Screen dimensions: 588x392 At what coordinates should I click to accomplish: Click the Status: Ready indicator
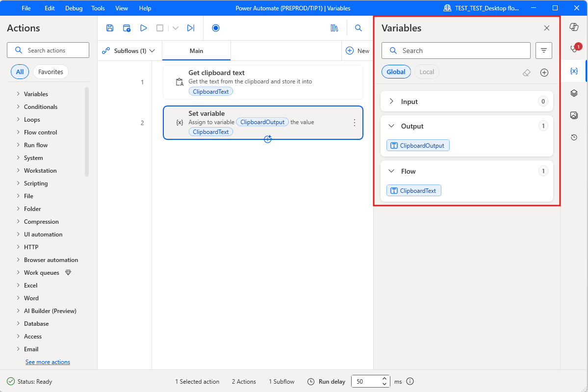pos(29,382)
